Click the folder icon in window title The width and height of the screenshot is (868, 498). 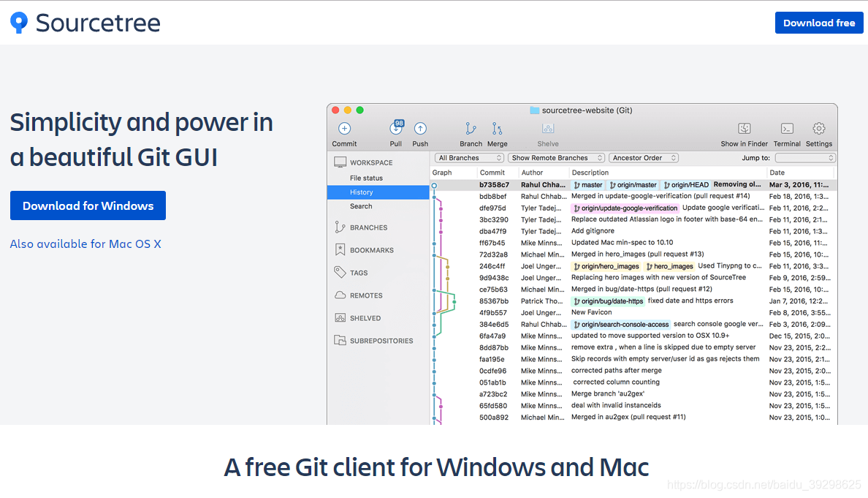(534, 110)
